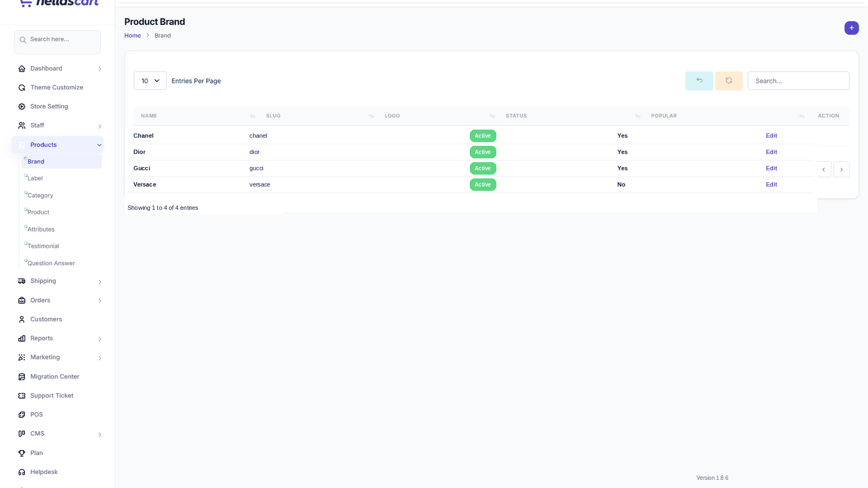
Task: Edit the Versace brand
Action: pos(771,184)
